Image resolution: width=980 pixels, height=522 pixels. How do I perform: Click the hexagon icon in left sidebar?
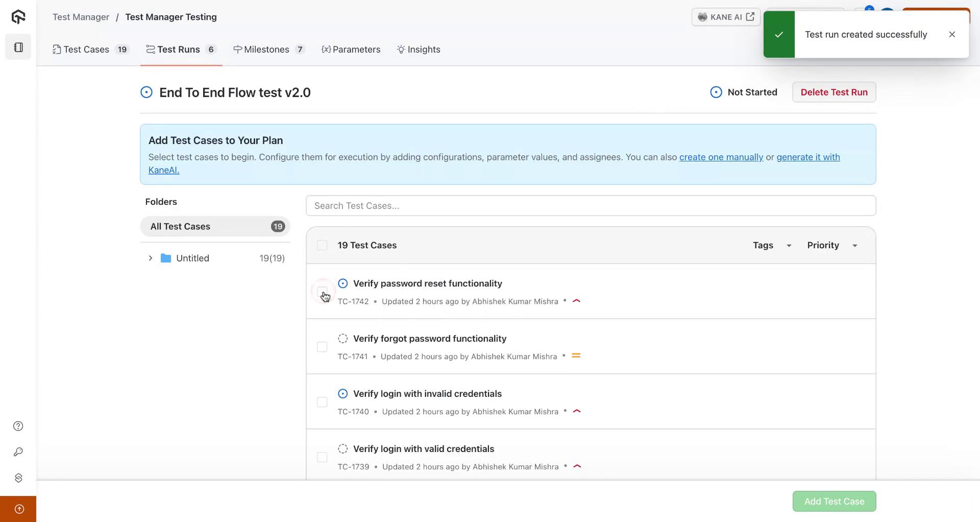click(x=18, y=478)
